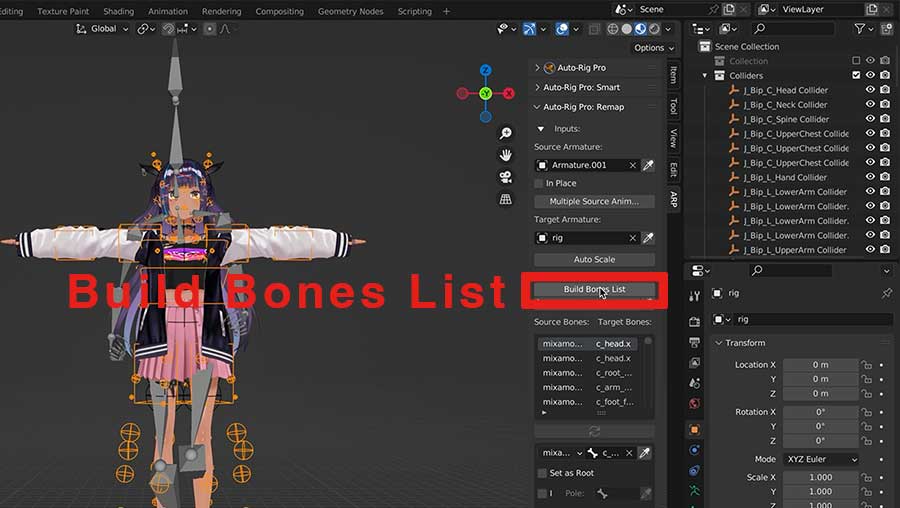
Task: Open the World properties tab icon
Action: tap(695, 404)
